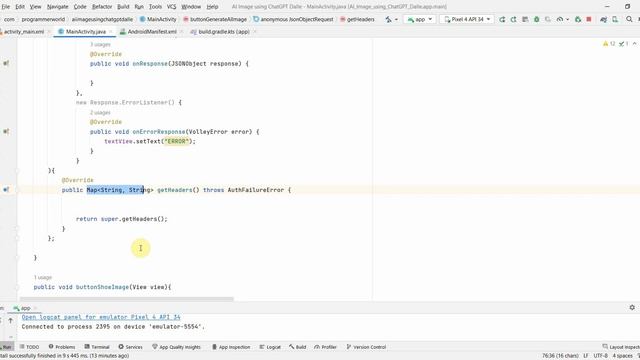Click the inspection widget up chevron
640x360 pixels.
click(x=634, y=44)
